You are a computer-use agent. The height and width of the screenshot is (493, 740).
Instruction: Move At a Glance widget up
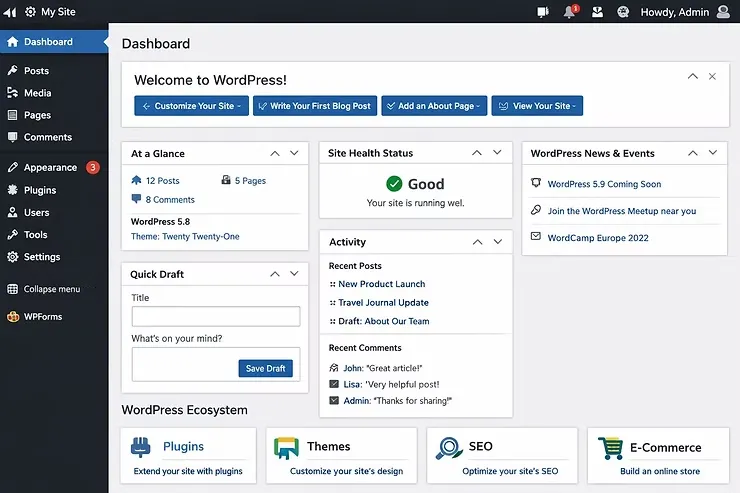(275, 153)
